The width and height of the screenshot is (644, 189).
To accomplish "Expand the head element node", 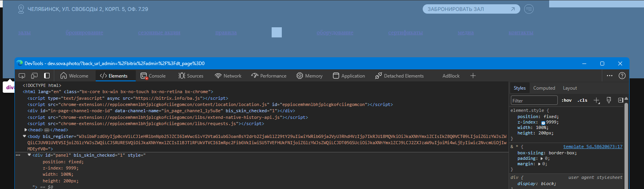I will point(26,130).
